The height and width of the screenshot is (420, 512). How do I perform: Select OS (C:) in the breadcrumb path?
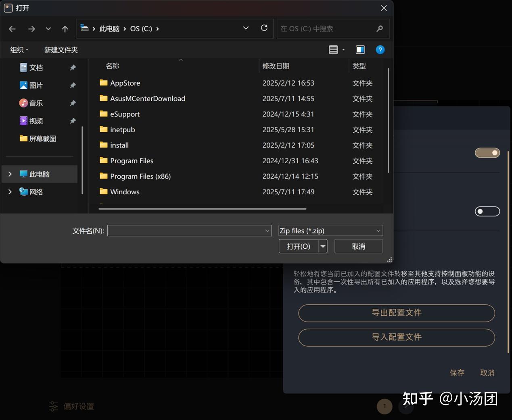141,29
